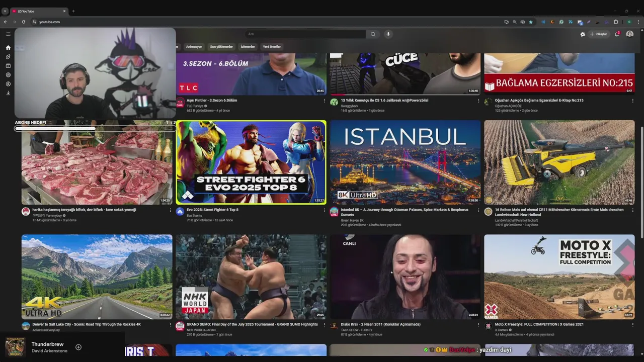Image resolution: width=644 pixels, height=362 pixels.
Task: Open options menu for Aşırı Pintiler video
Action: (325, 101)
